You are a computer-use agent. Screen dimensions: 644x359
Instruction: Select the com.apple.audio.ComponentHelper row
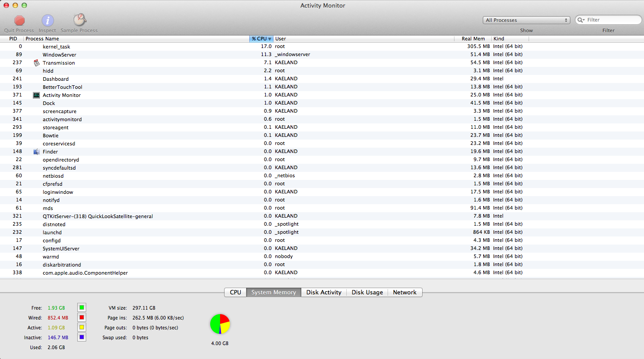pyautogui.click(x=322, y=273)
